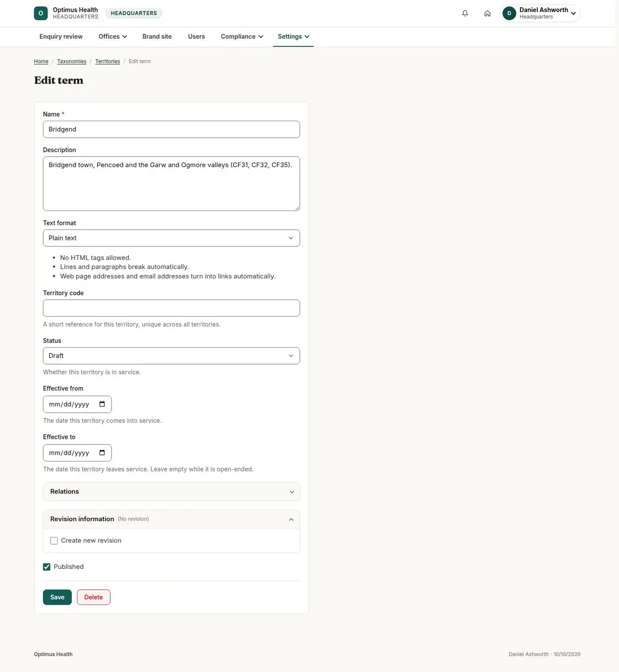
Task: Open the Effective to calendar picker
Action: (102, 453)
